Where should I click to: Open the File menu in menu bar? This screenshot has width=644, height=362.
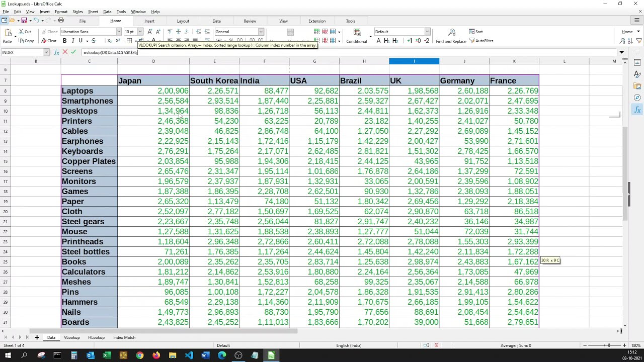[x=6, y=12]
